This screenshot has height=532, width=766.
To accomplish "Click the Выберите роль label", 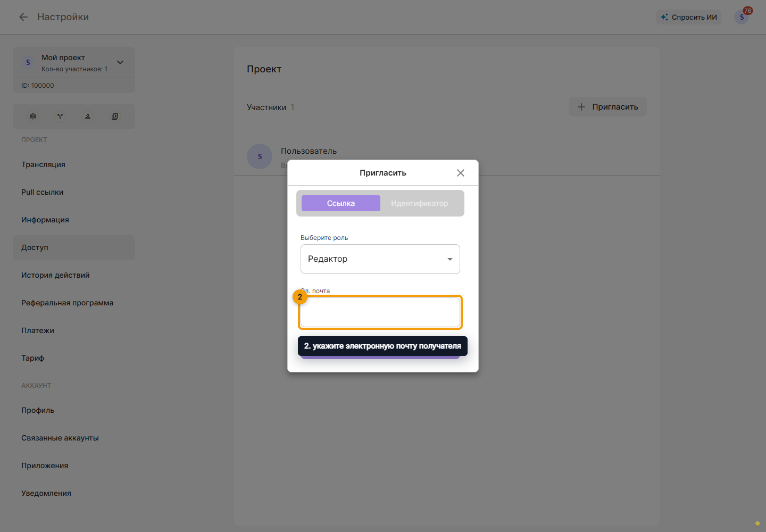I will (324, 238).
